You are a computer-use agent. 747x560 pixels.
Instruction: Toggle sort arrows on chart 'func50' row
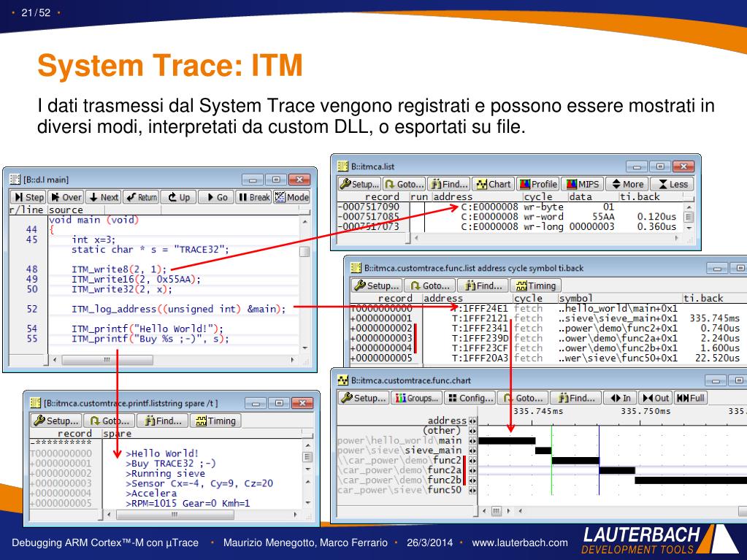click(472, 490)
